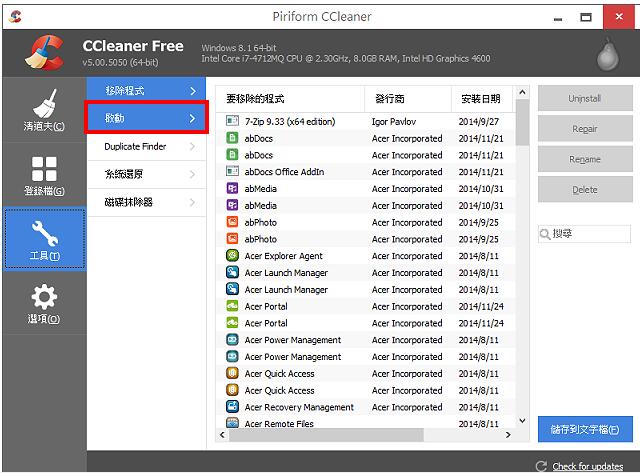The height and width of the screenshot is (473, 640).
Task: Click the Acer Explorer Agent icon
Action: coord(232,255)
